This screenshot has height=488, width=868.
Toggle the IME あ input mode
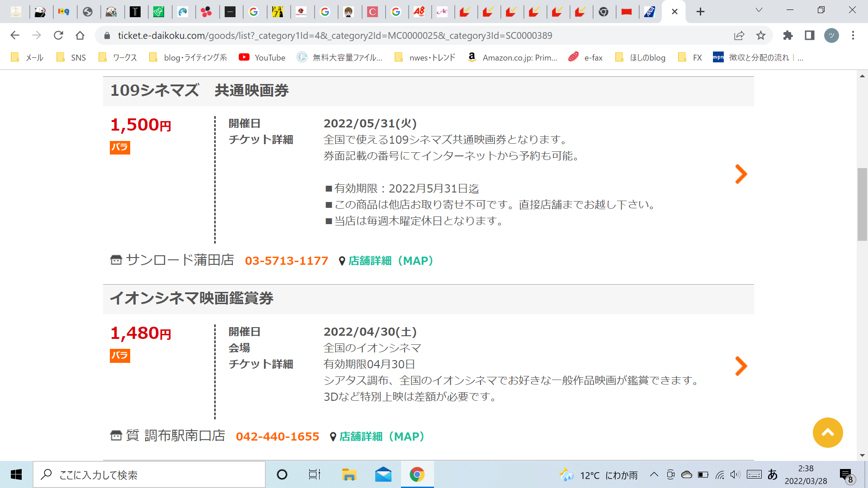773,474
